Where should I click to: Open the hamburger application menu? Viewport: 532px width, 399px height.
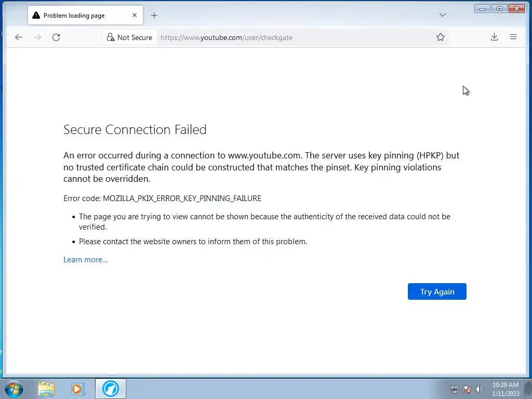tap(513, 37)
